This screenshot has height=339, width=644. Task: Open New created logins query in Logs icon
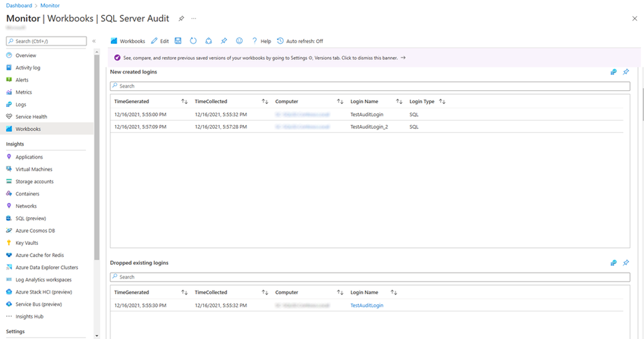[614, 72]
